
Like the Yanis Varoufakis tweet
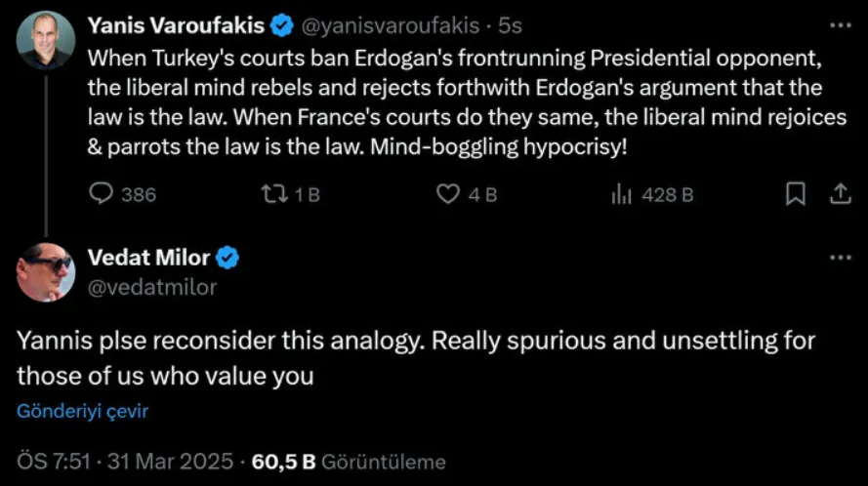click(x=448, y=194)
